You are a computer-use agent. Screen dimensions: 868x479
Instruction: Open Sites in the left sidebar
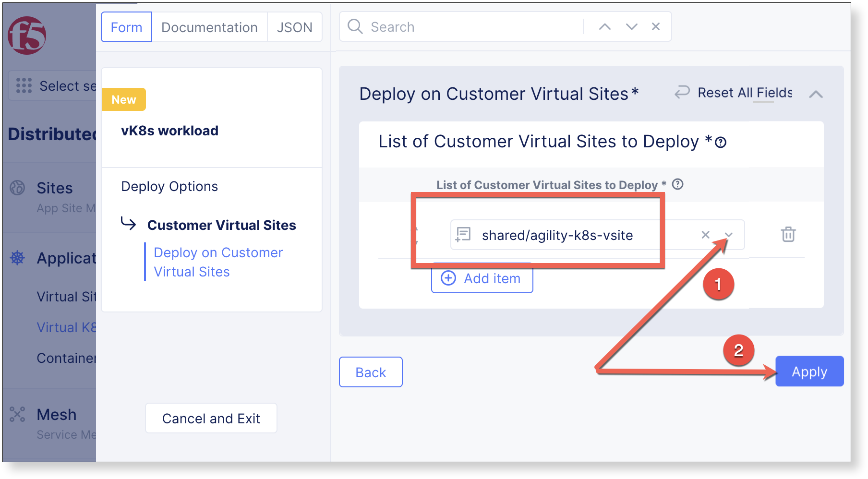point(54,188)
